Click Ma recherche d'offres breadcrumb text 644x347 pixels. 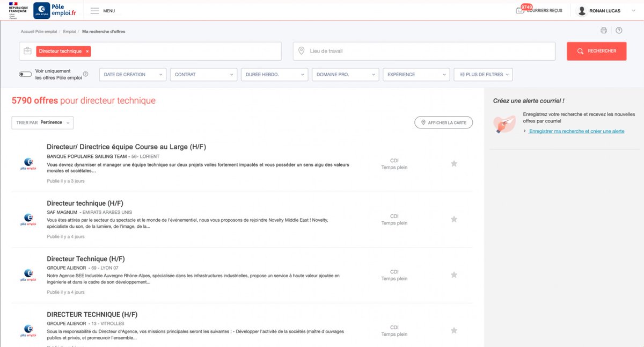click(x=104, y=32)
